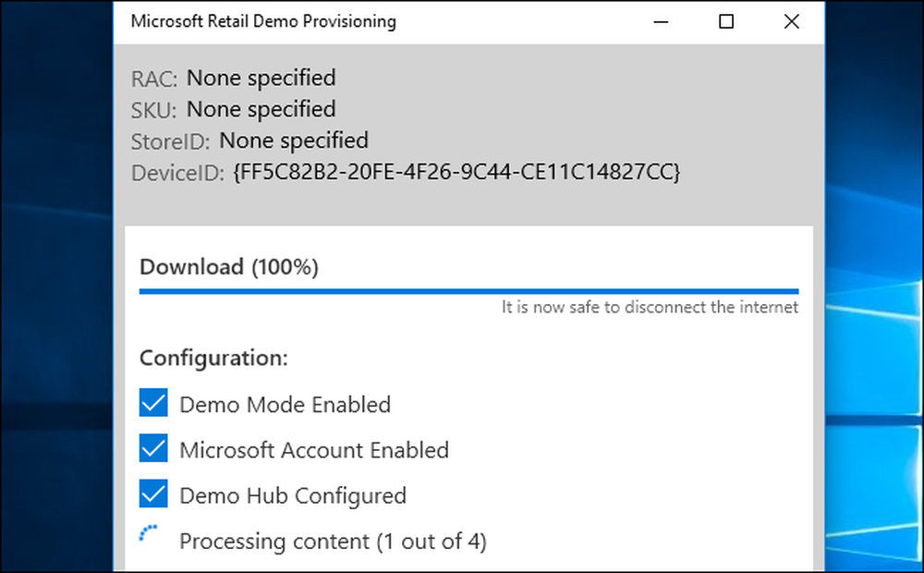Click the Download progress bar
Image resolution: width=924 pixels, height=573 pixels.
click(x=469, y=290)
